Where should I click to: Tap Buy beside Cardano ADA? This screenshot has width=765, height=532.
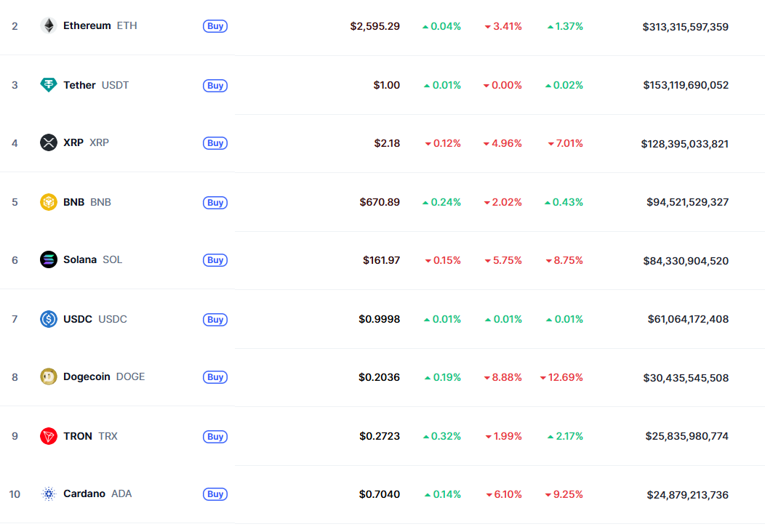pyautogui.click(x=215, y=494)
